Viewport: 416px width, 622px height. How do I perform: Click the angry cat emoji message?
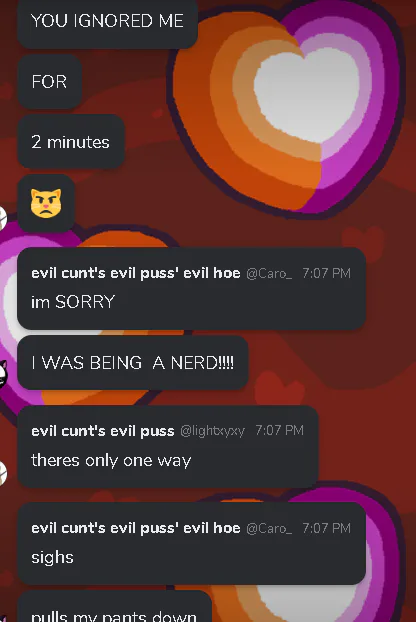pos(46,203)
